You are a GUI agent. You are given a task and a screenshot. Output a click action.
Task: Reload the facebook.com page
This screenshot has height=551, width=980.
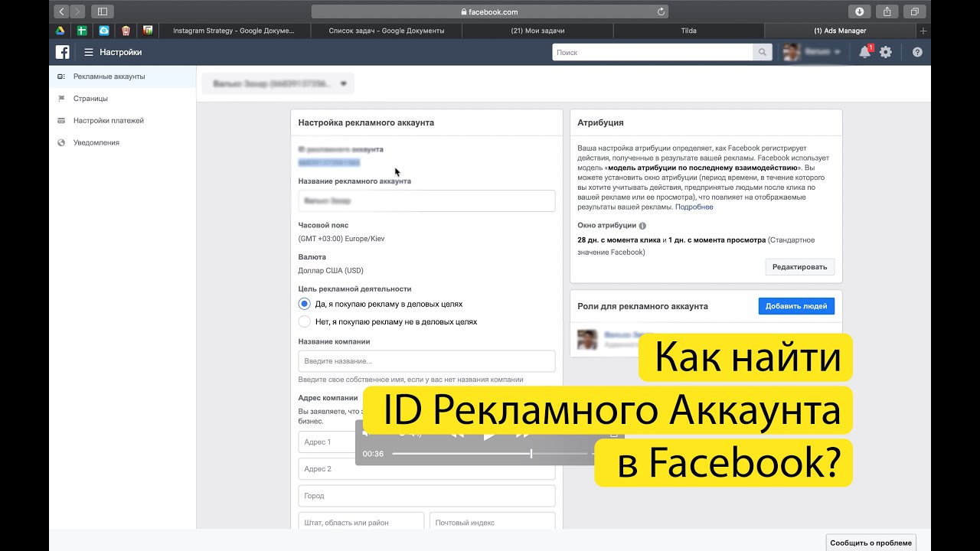click(x=661, y=11)
